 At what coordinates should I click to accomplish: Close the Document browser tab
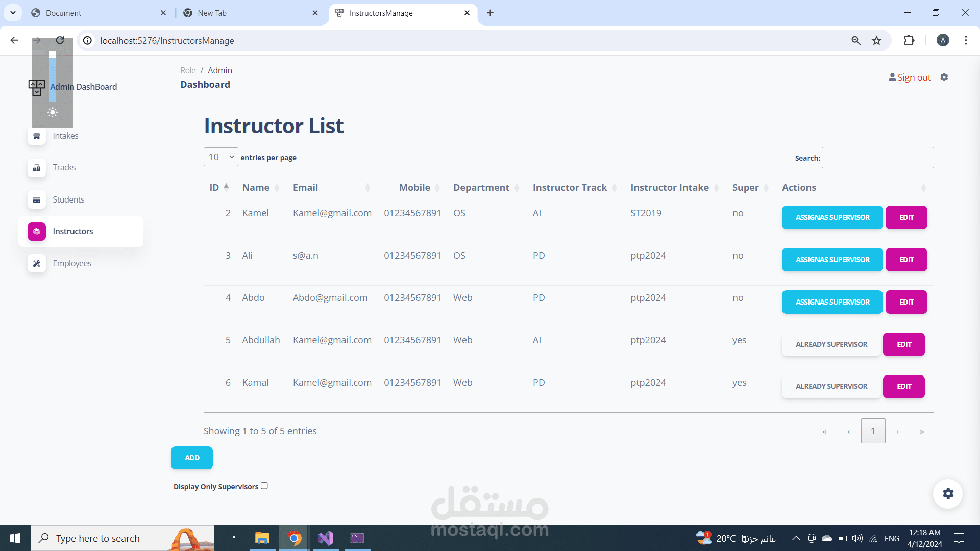[163, 13]
